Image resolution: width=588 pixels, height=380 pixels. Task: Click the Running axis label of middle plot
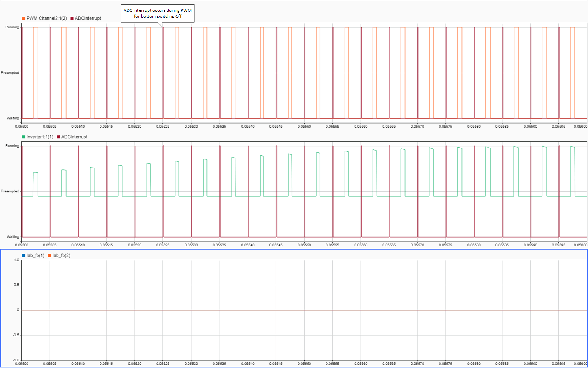point(12,146)
